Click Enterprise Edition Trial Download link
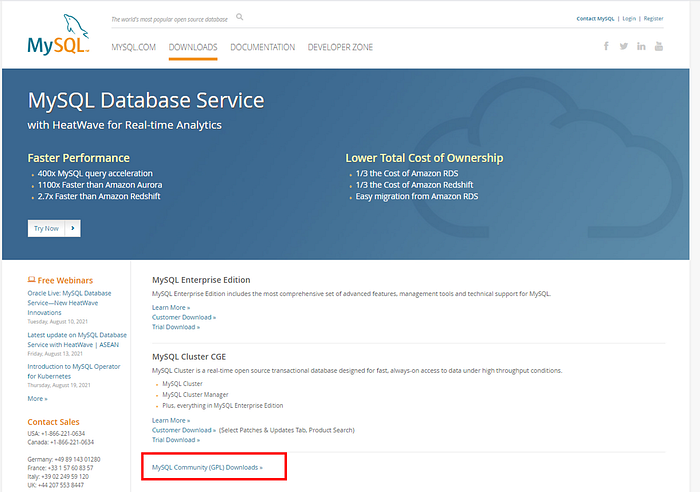This screenshot has width=700, height=492. click(x=176, y=327)
